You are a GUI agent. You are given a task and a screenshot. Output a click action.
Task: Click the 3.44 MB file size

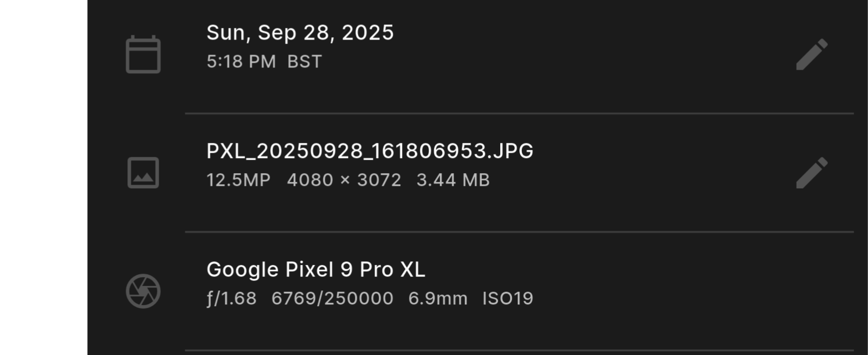tap(453, 180)
